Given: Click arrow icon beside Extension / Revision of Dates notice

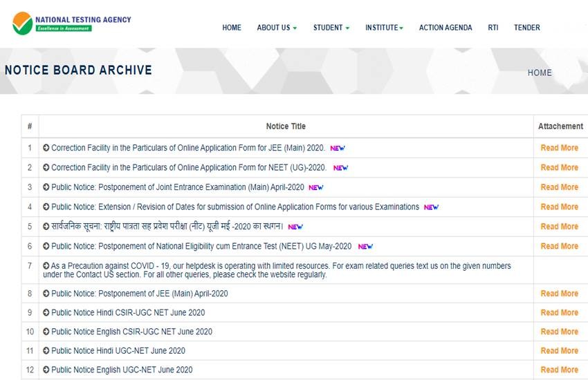Looking at the screenshot, I should click(x=46, y=207).
